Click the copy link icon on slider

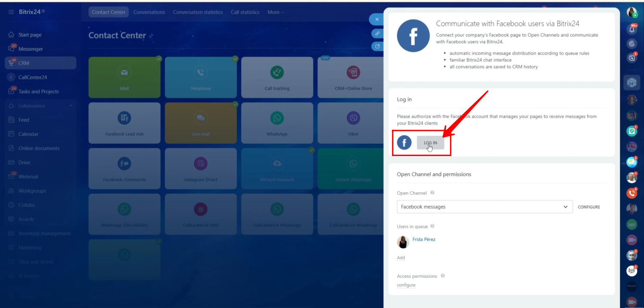377,34
